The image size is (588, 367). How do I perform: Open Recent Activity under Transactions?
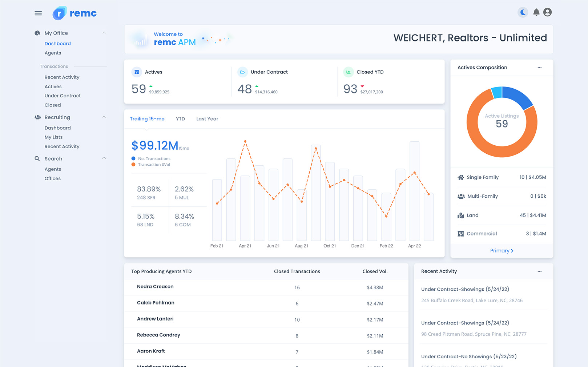click(62, 77)
